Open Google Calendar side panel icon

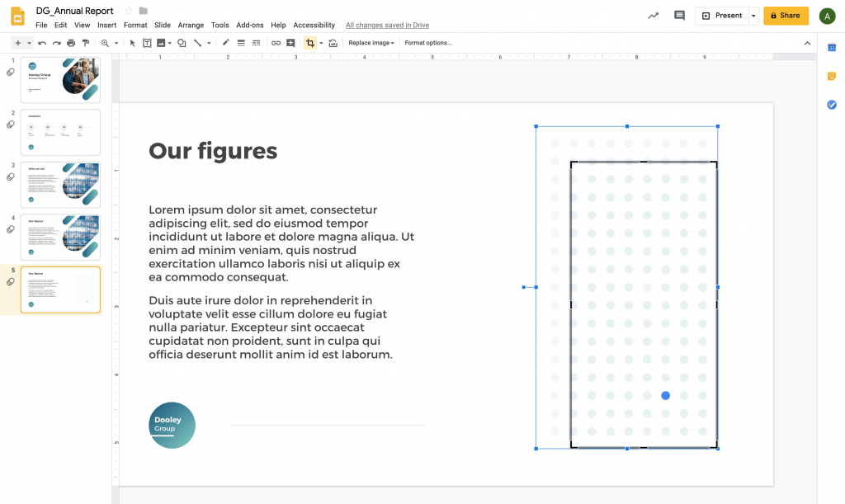click(832, 48)
